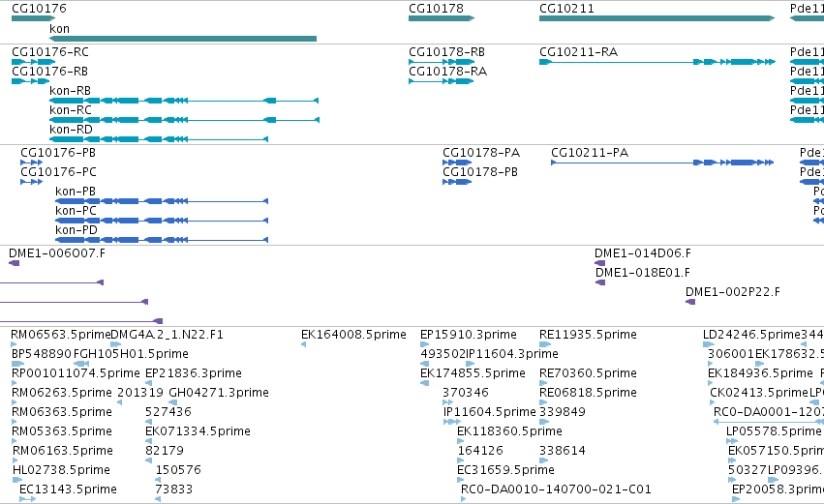Click the RC0-DA0010-140700-021-C01 EST label
The height and width of the screenshot is (504, 824).
[x=556, y=490]
